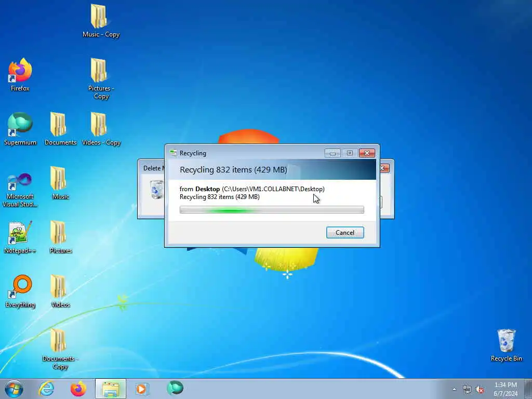532x399 pixels.
Task: Close the Delete dialog behind Recycling
Action: tap(385, 168)
